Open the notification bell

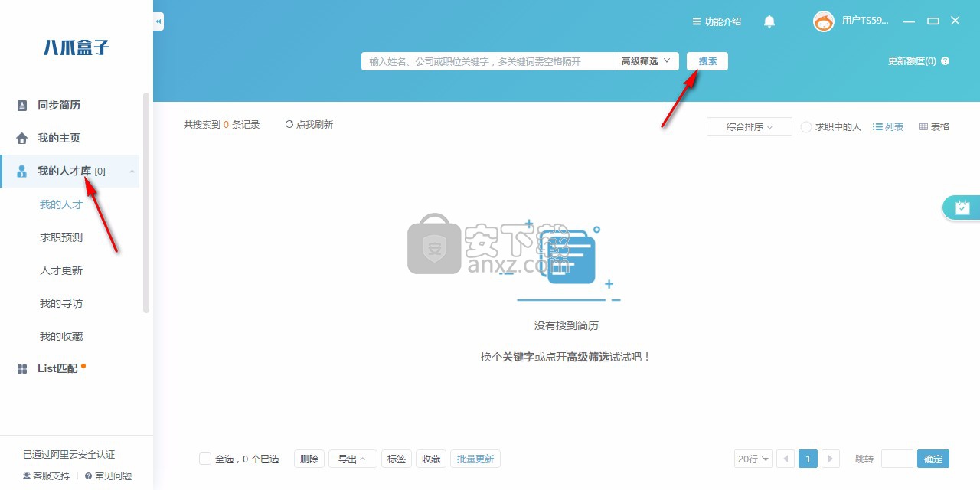(769, 21)
